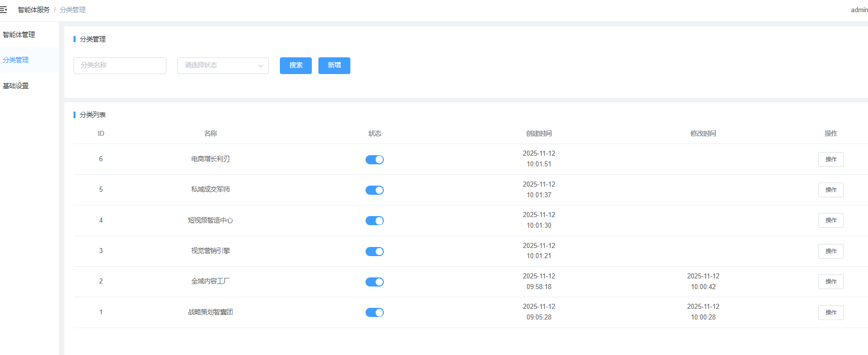Open 操作 menu for 电商增长利刃 row
868x355 pixels.
pos(830,159)
